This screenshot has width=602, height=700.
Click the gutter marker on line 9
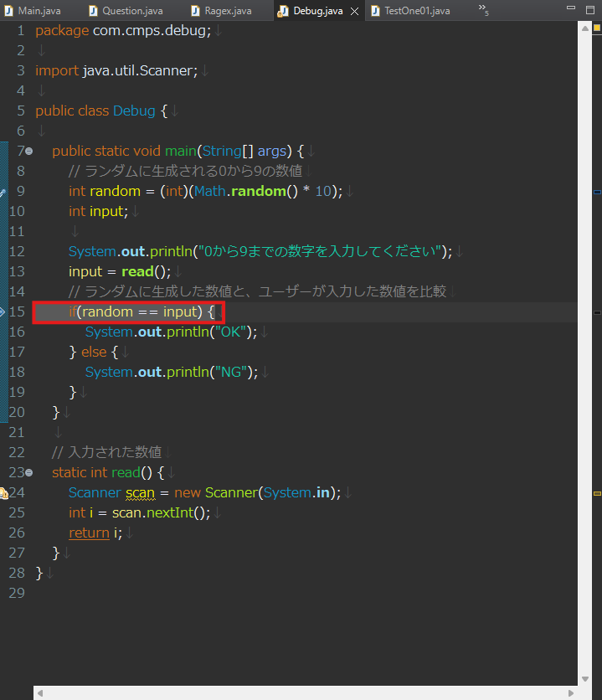(3, 192)
